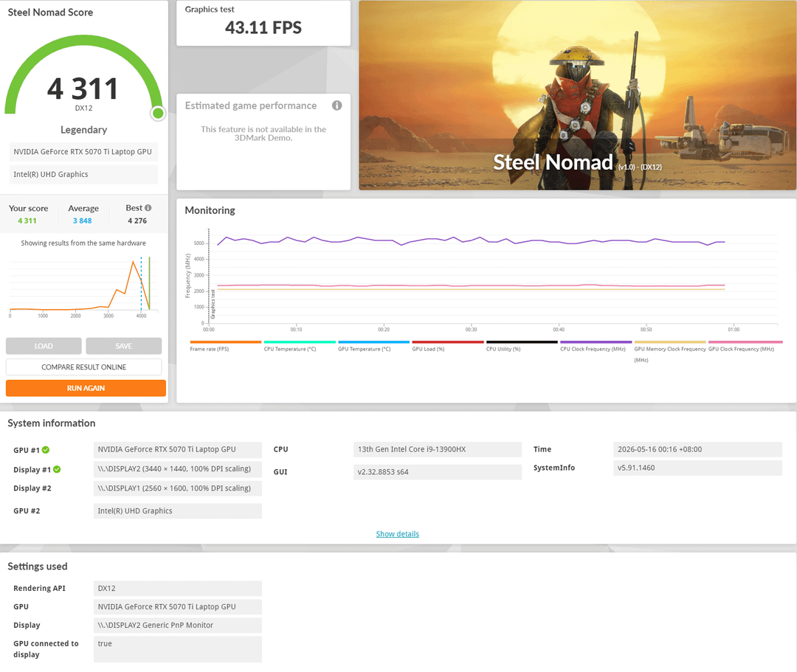Click the green checkmark next to Display #1

click(57, 469)
